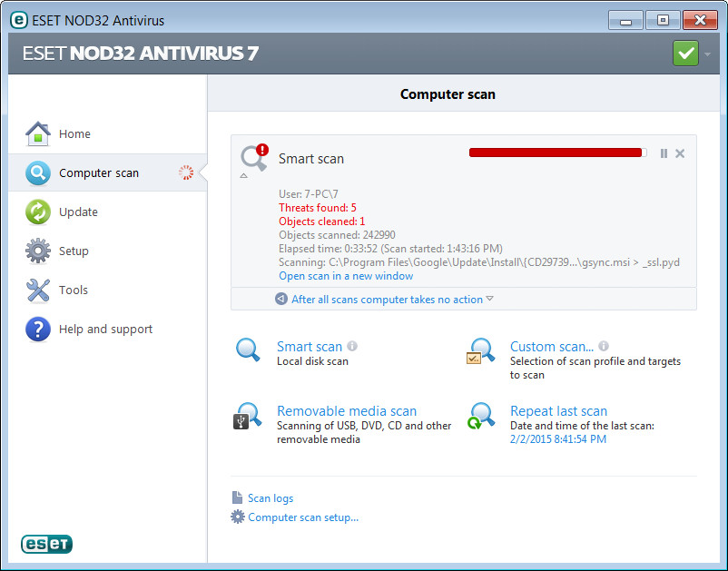Open the Scan logs link

(271, 498)
